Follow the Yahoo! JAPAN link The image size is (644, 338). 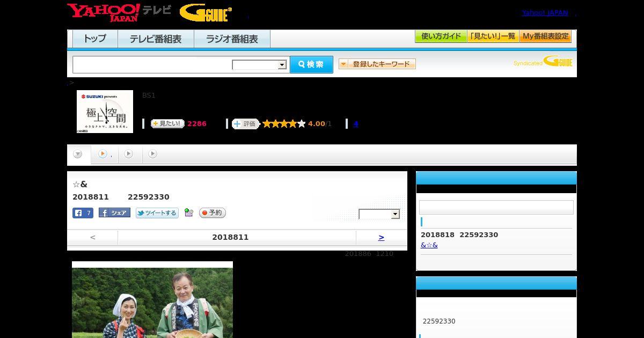tap(545, 12)
